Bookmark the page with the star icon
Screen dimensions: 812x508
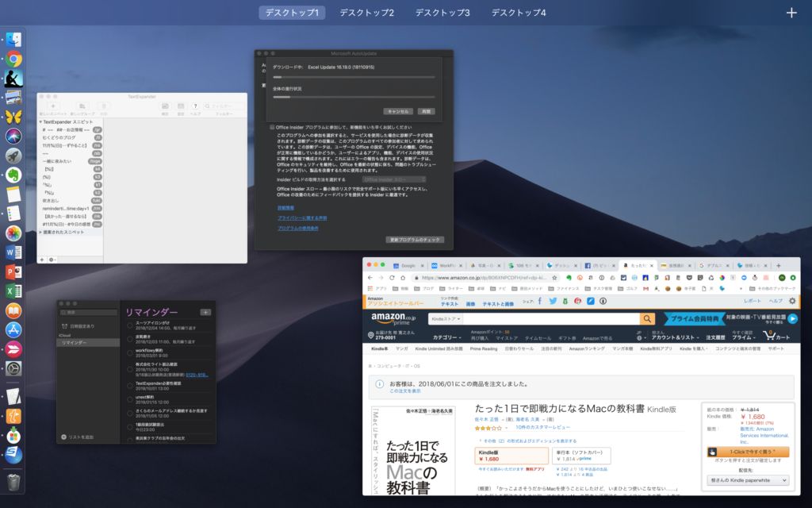tap(554, 278)
